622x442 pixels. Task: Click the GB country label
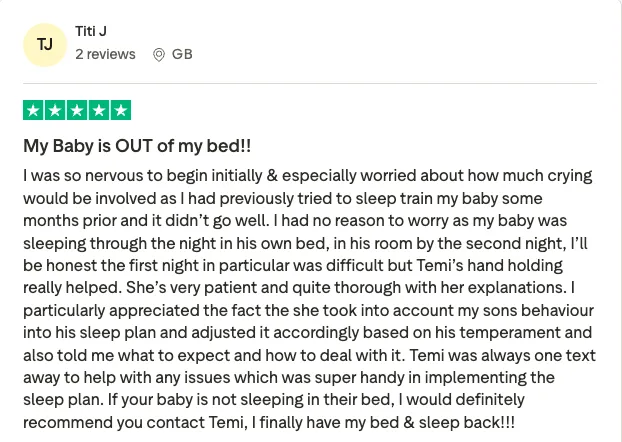(x=182, y=54)
